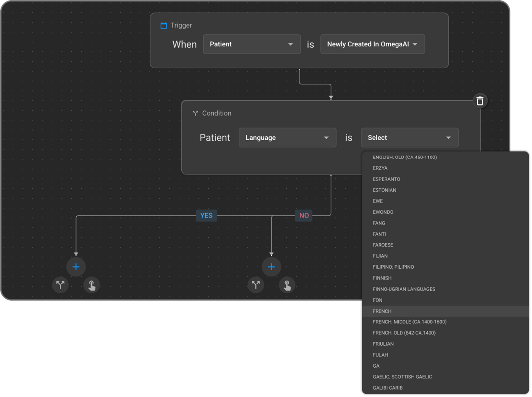Click the Condition branch icon in header
Image resolution: width=532 pixels, height=397 pixels.
point(195,113)
